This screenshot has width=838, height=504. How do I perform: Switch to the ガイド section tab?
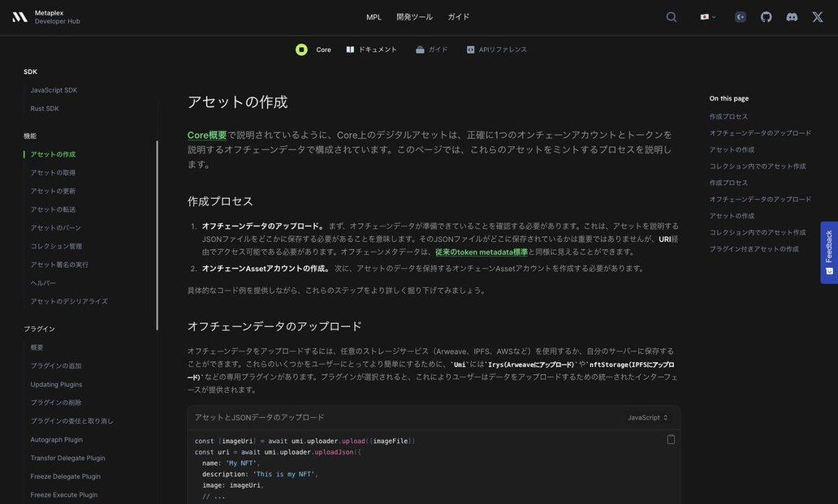click(431, 50)
